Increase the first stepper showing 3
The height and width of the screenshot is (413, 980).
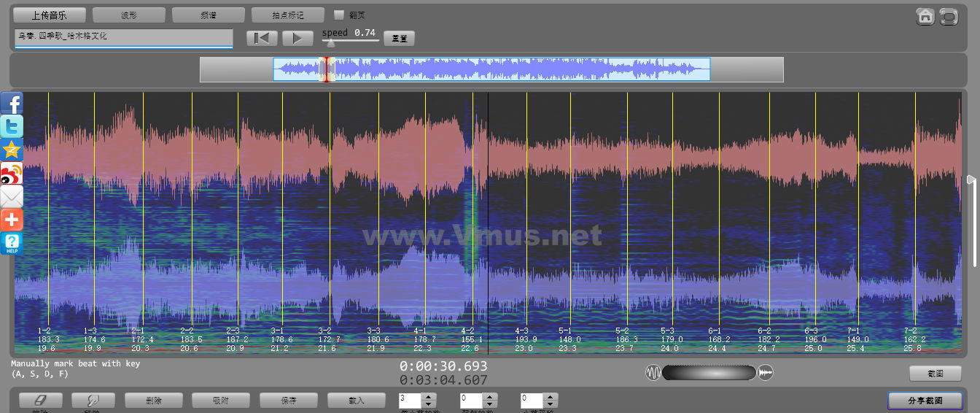click(x=429, y=397)
